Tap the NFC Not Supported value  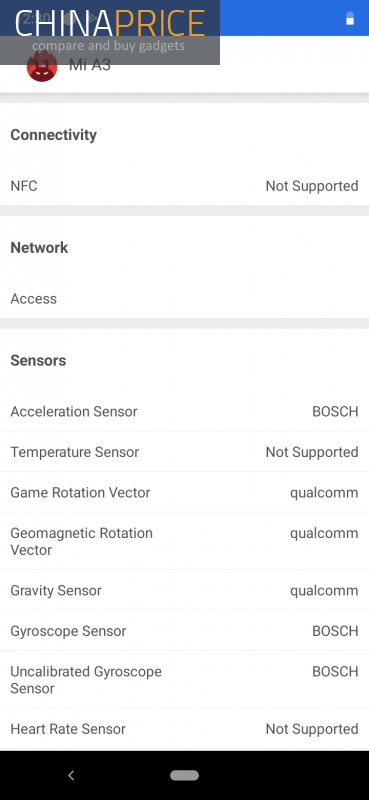[x=312, y=186]
